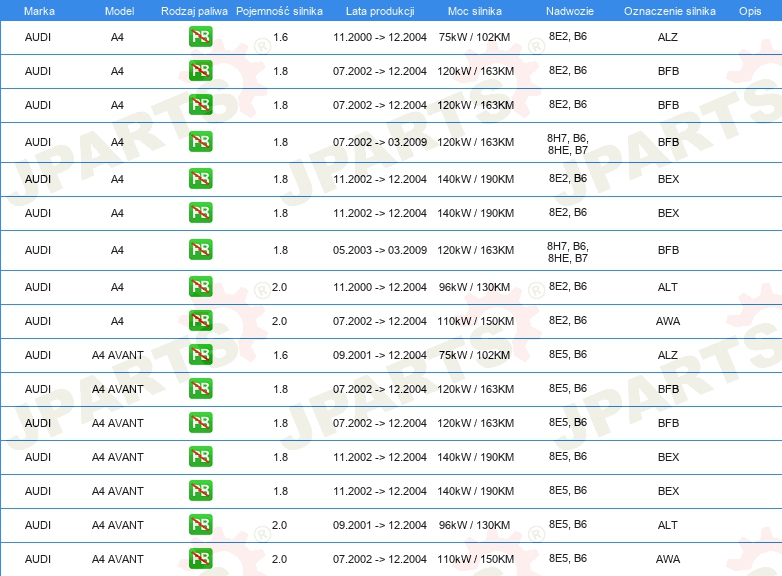Click body code 8E2, B6 in the AWA row
The image size is (782, 576).
[568, 320]
